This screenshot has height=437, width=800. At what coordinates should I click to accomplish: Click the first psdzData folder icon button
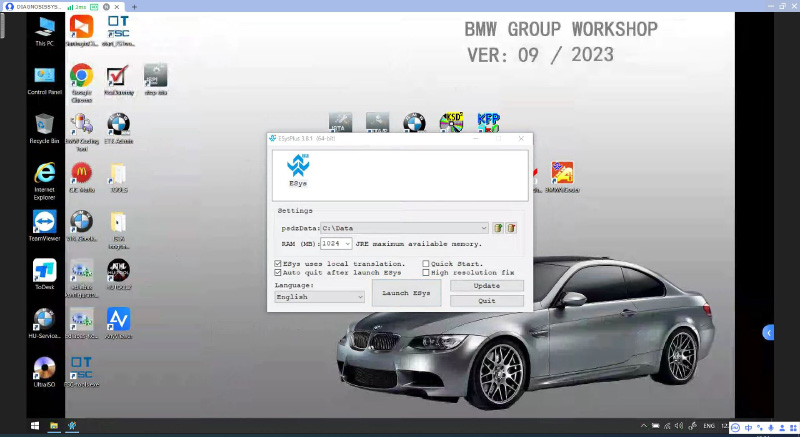tap(498, 228)
